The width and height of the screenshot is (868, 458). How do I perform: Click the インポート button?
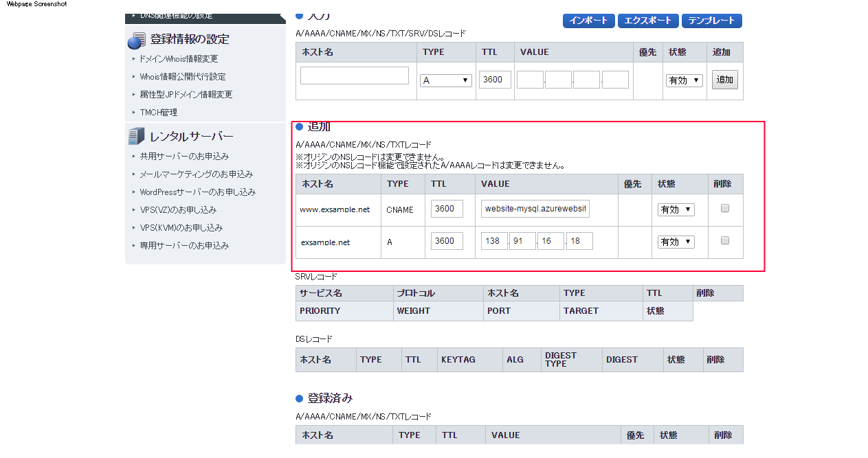tap(588, 21)
